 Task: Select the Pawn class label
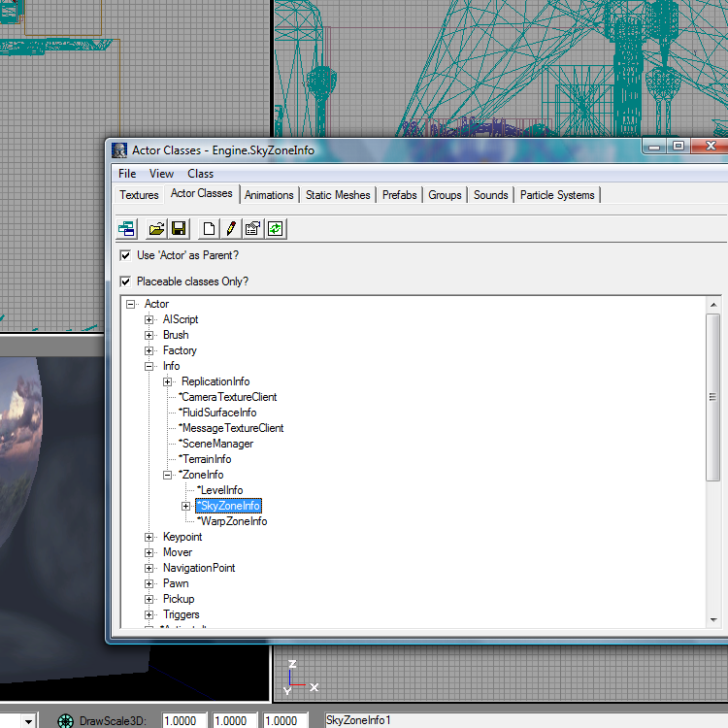(176, 583)
